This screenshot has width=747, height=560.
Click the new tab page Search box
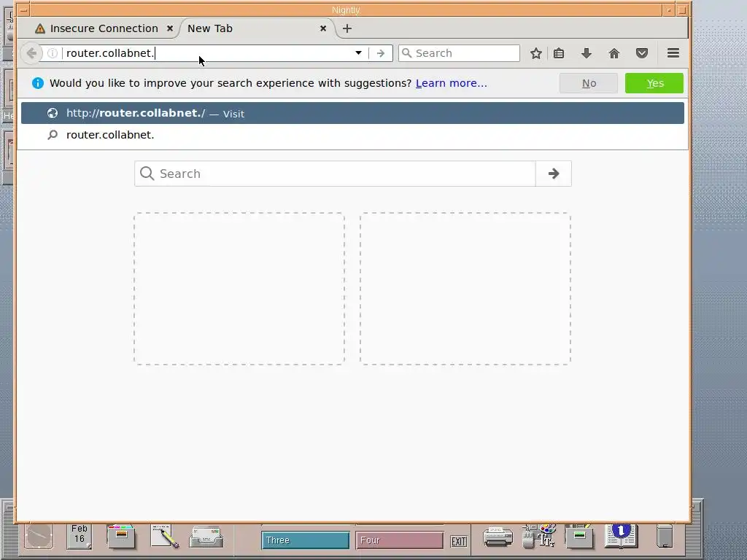(335, 174)
